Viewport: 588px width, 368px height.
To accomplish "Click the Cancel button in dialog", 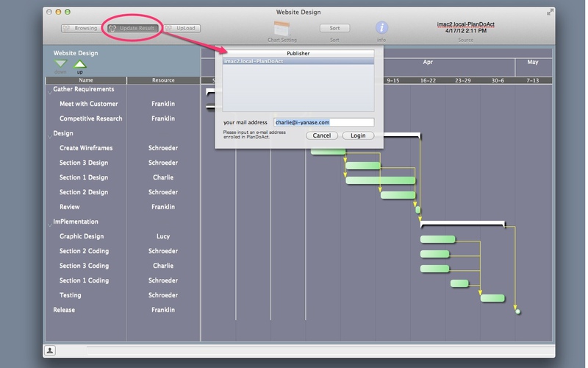I will 320,135.
